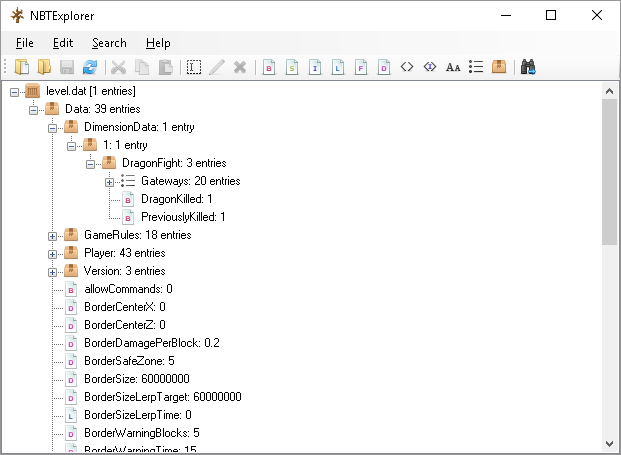The image size is (621, 455).
Task: Collapse the DimensionData node
Action: point(52,128)
